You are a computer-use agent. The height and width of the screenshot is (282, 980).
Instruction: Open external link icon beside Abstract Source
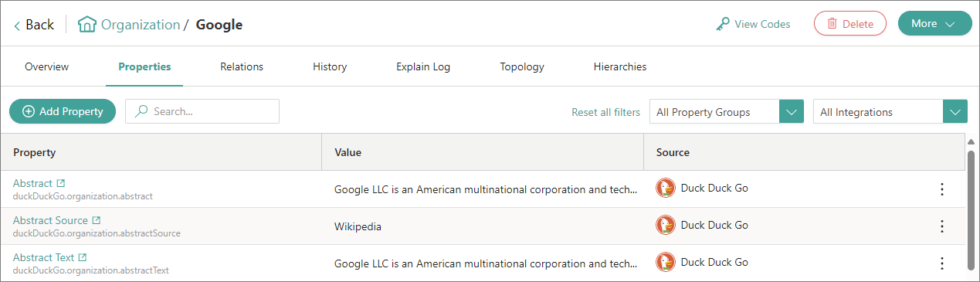point(97,220)
